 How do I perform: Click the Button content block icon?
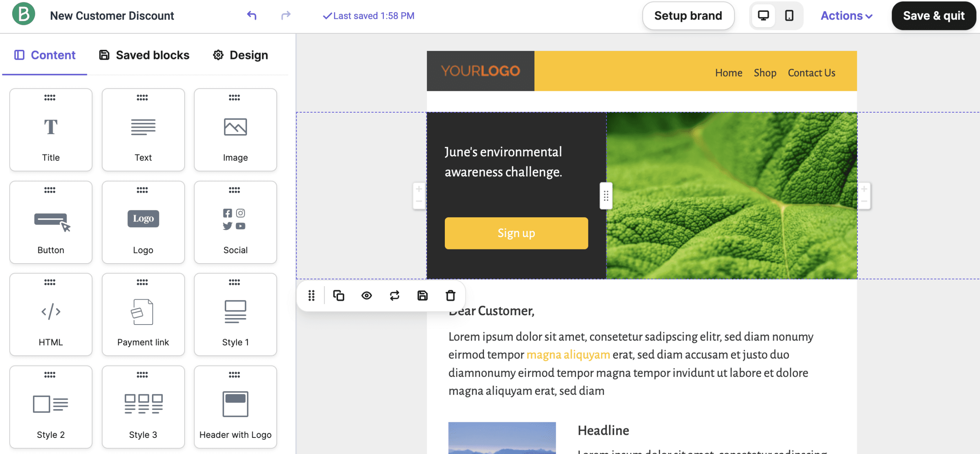(x=50, y=218)
